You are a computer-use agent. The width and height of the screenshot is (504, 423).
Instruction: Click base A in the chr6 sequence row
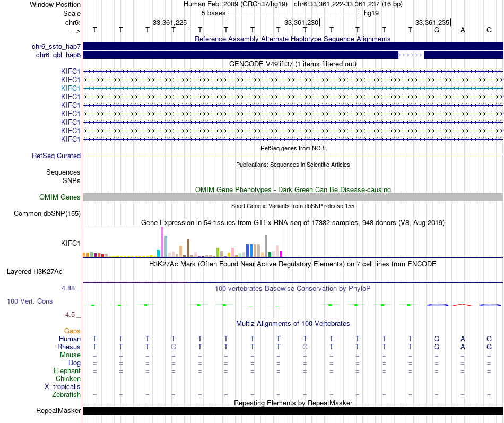pyautogui.click(x=463, y=30)
